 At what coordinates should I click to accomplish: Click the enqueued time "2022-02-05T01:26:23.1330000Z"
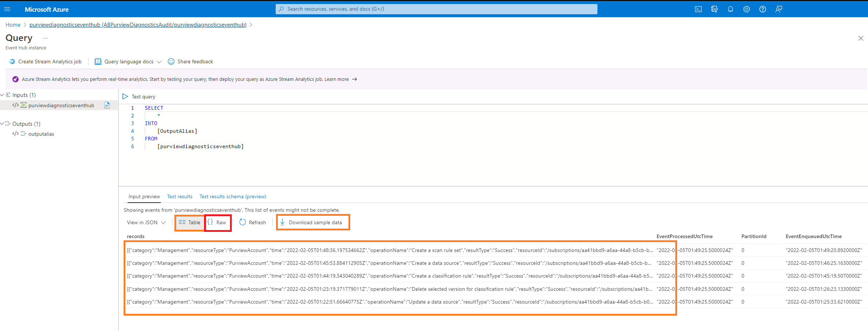[824, 289]
